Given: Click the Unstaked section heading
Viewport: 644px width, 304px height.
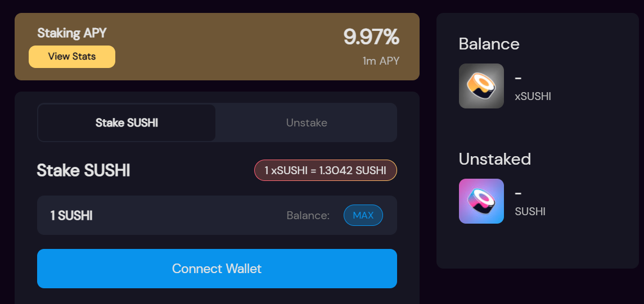Looking at the screenshot, I should coord(494,159).
